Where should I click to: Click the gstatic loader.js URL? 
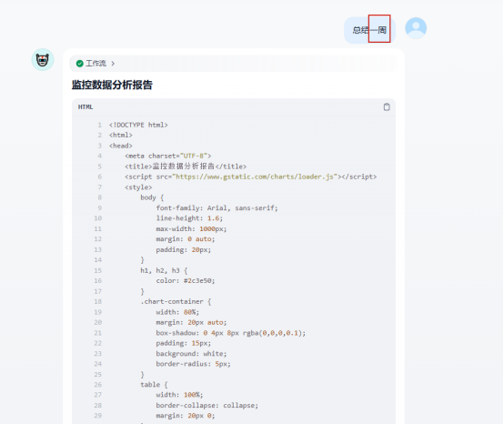point(254,177)
